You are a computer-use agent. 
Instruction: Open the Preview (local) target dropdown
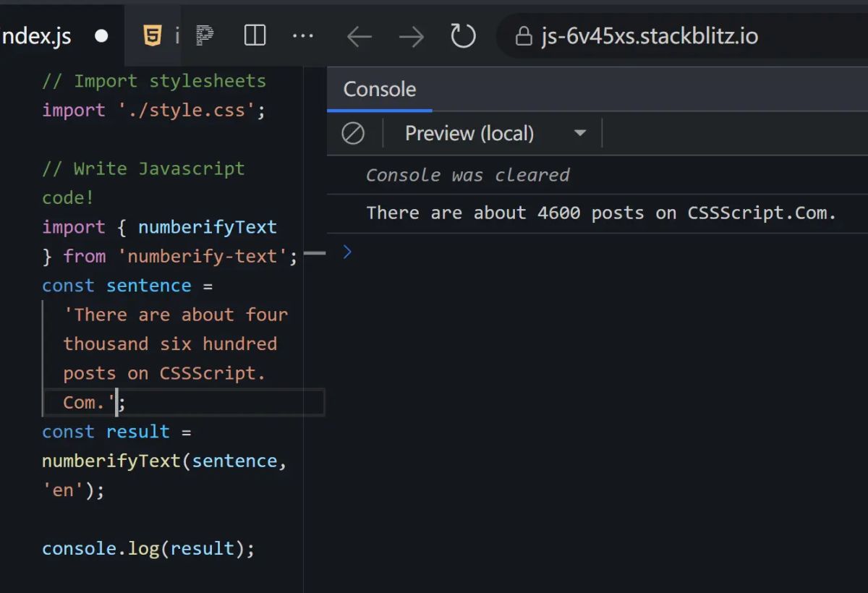pyautogui.click(x=579, y=133)
